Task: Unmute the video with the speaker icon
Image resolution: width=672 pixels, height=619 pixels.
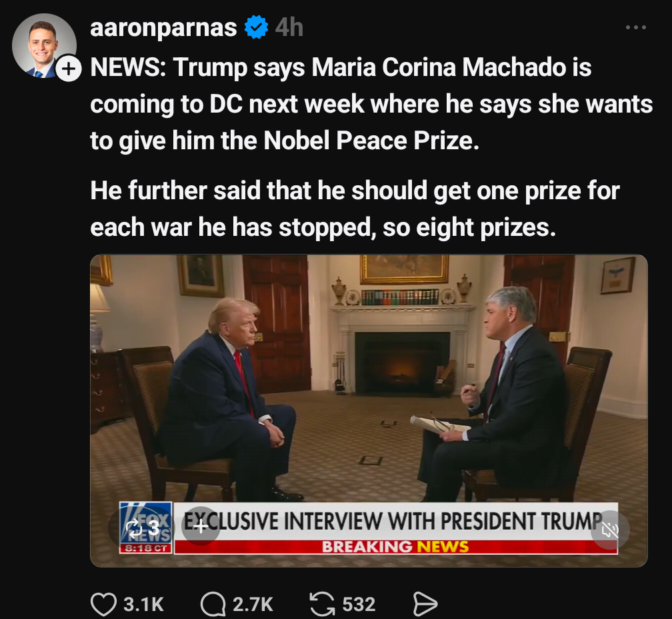Action: pos(610,530)
